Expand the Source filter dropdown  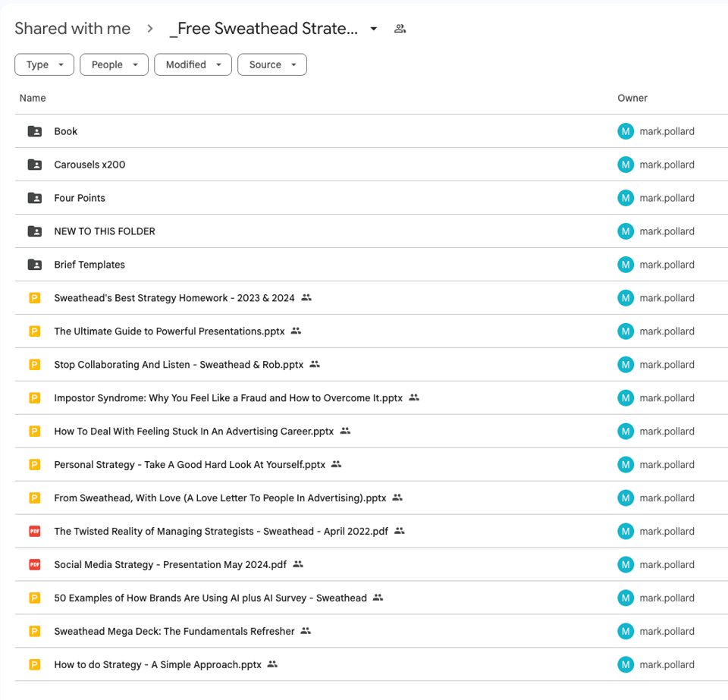click(x=271, y=65)
